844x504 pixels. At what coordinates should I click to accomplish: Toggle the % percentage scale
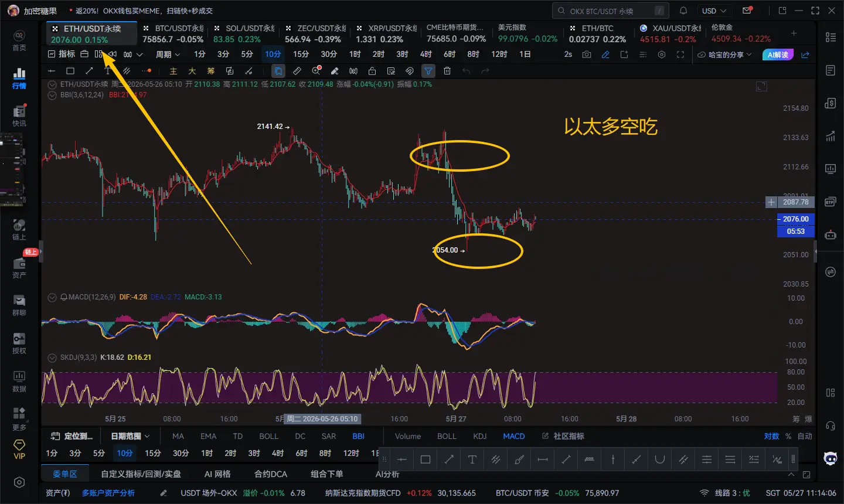[788, 436]
